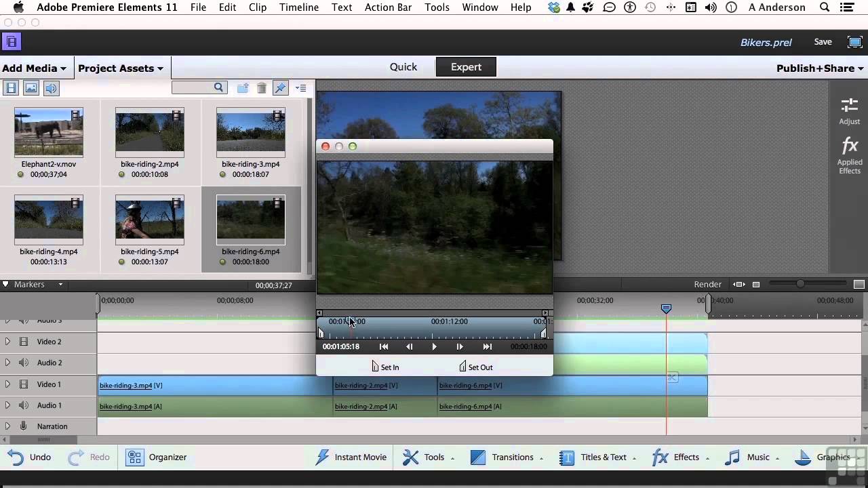Open the Music panel
Screen dimensions: 868x488
click(x=751, y=457)
